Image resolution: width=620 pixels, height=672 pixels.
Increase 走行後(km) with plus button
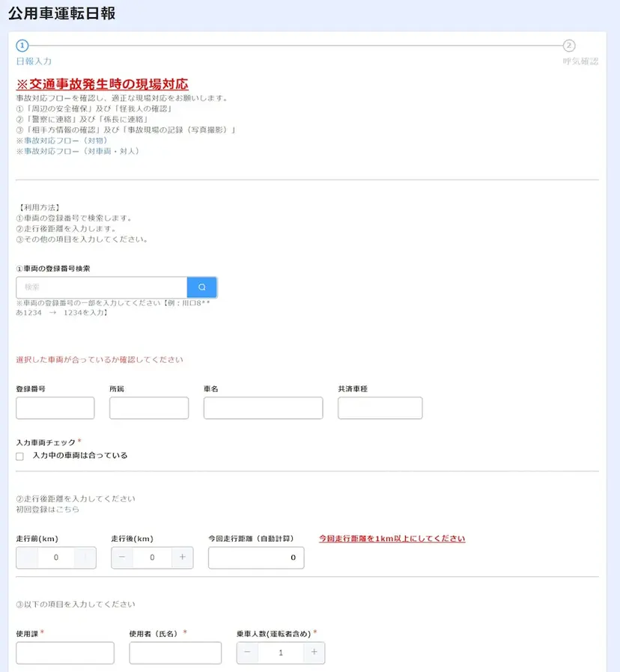[182, 558]
